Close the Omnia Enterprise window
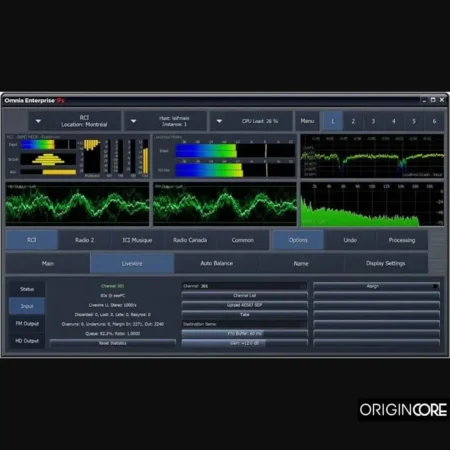The width and height of the screenshot is (450, 450). (442, 100)
